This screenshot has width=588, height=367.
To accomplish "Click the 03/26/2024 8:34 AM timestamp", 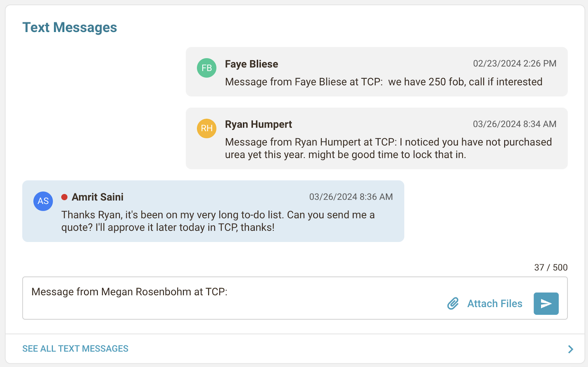I will pyautogui.click(x=514, y=124).
